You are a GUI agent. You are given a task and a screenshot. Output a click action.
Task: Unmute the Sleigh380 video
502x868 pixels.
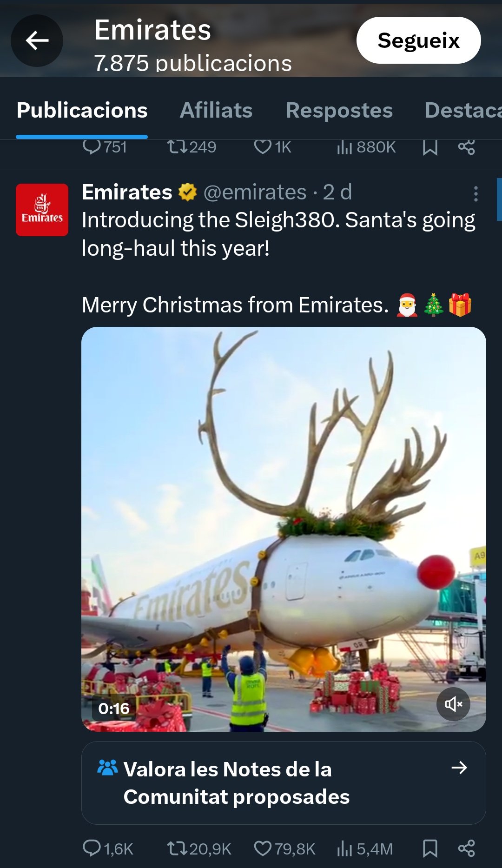pyautogui.click(x=453, y=704)
